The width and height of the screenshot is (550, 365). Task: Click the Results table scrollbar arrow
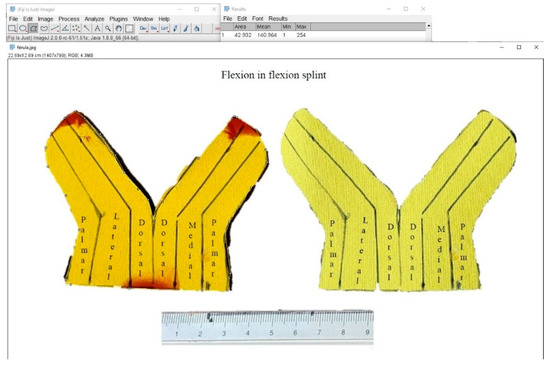coord(428,26)
